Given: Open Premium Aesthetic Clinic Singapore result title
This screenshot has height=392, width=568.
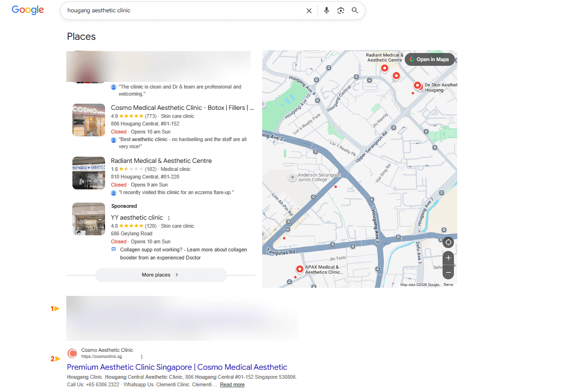Looking at the screenshot, I should 177,367.
